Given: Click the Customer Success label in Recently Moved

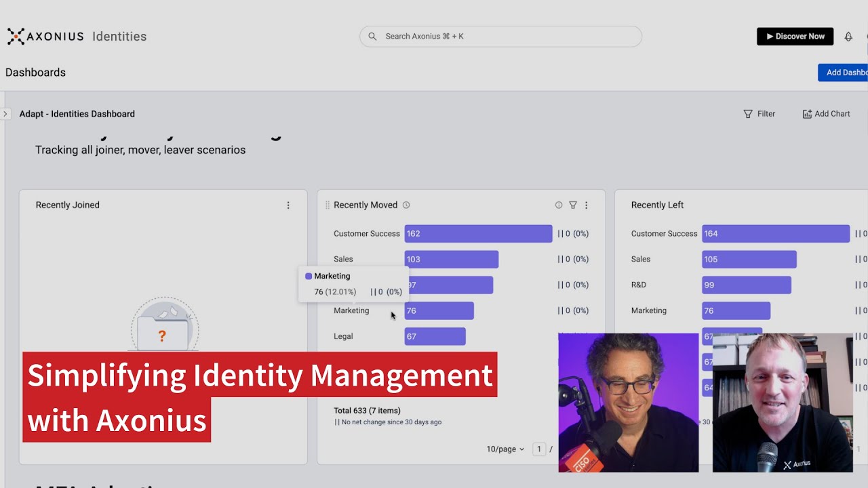Looking at the screenshot, I should click(367, 234).
